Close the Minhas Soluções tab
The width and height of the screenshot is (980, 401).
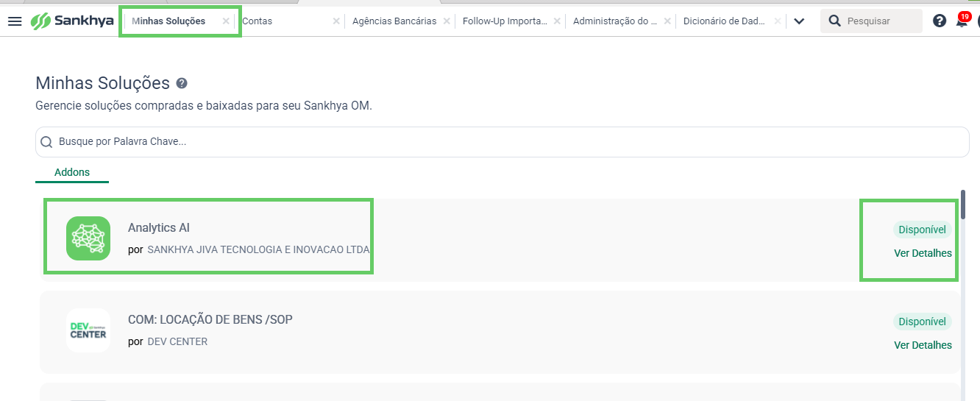[226, 21]
